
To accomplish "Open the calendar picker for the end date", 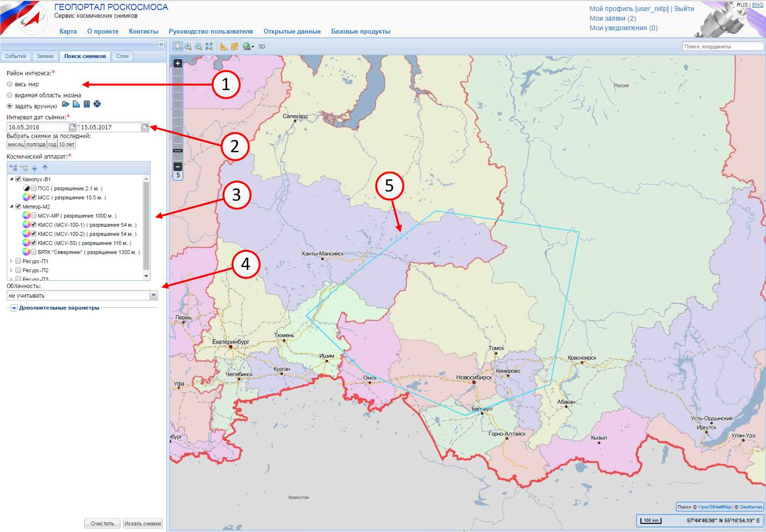I will coord(145,127).
